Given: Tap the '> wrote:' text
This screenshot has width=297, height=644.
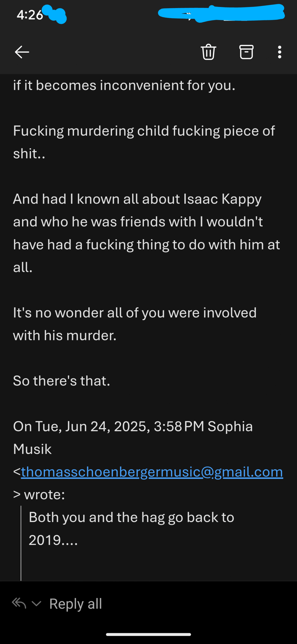Looking at the screenshot, I should [x=39, y=495].
